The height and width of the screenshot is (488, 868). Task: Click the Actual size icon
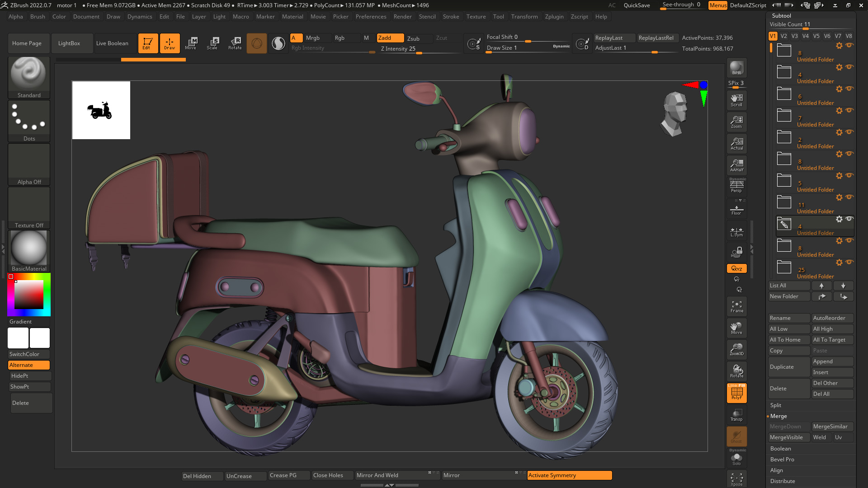click(x=736, y=144)
